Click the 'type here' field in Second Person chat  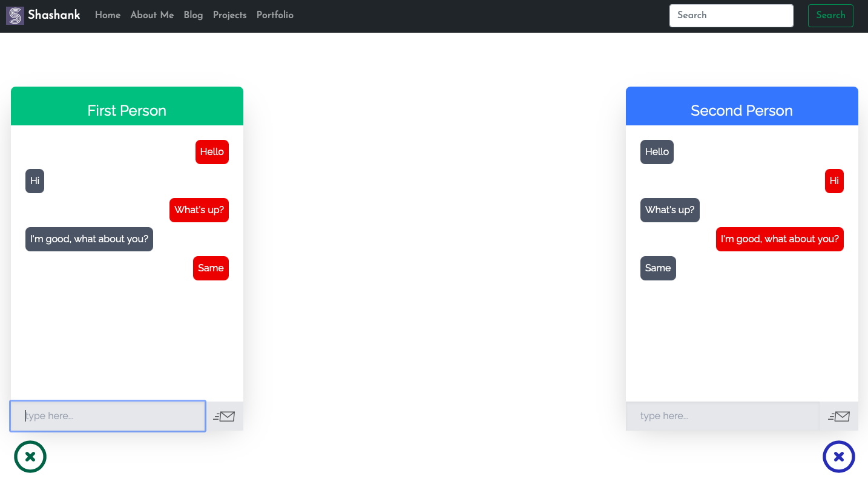[x=722, y=416]
